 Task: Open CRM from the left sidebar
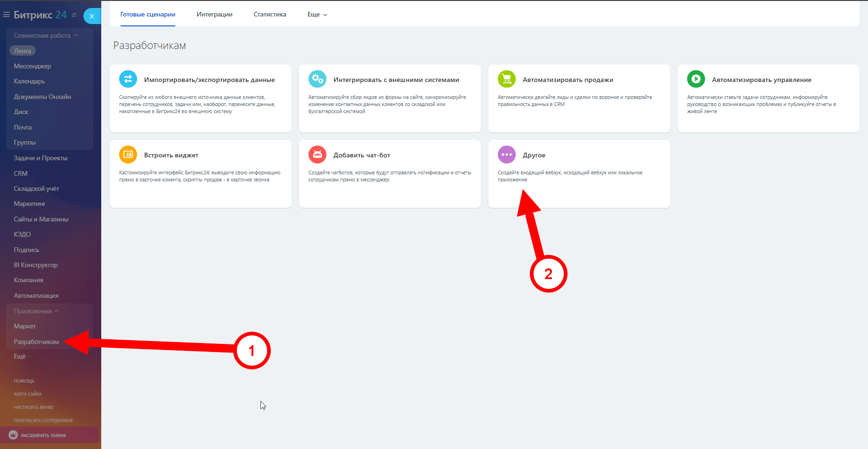click(x=21, y=173)
